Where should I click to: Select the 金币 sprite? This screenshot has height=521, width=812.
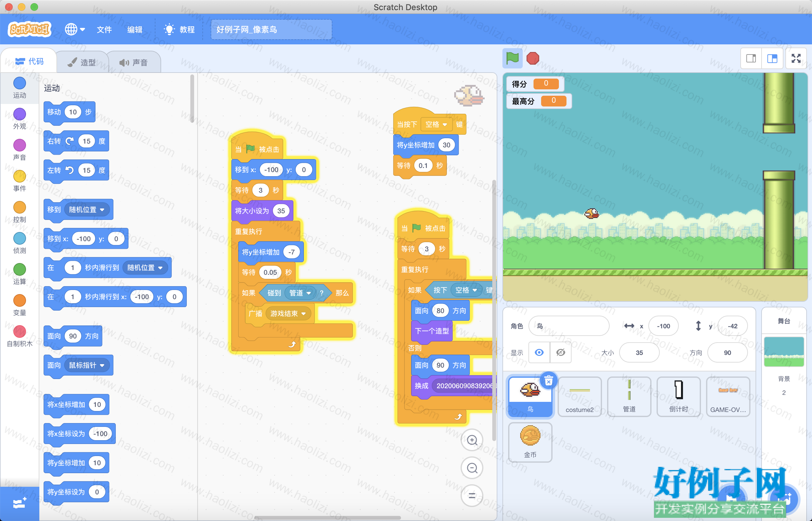point(530,442)
